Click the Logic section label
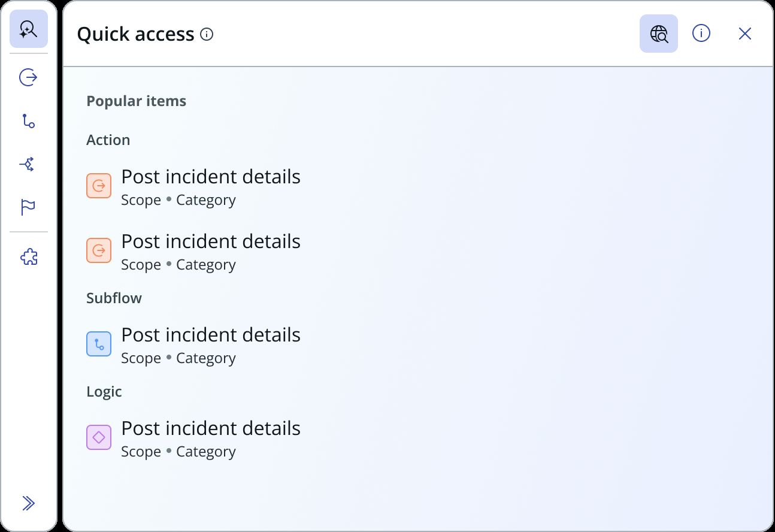 [104, 391]
